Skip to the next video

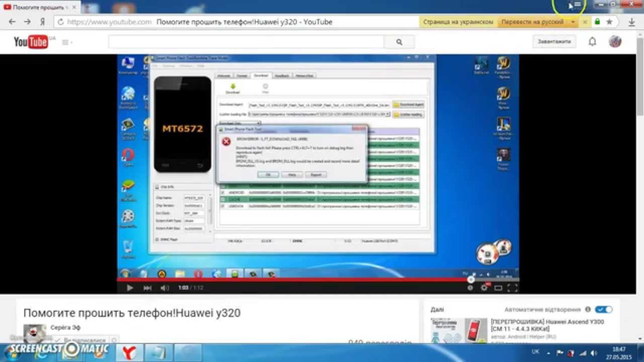147,288
